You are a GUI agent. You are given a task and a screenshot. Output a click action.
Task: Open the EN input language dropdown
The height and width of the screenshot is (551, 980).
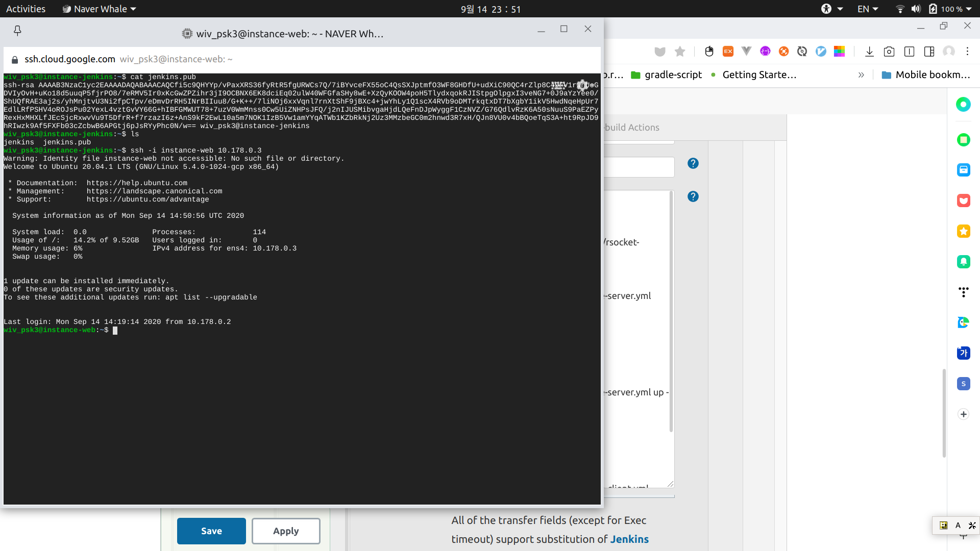[868, 9]
